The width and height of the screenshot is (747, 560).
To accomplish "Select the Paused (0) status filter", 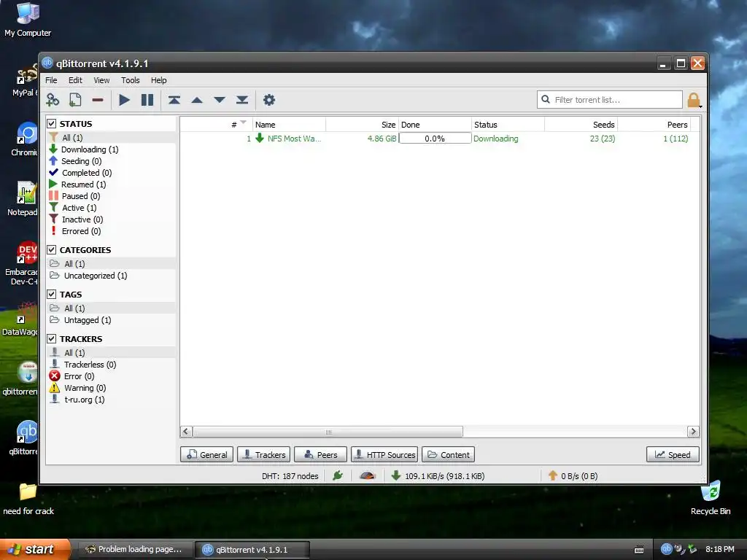I will coord(80,196).
